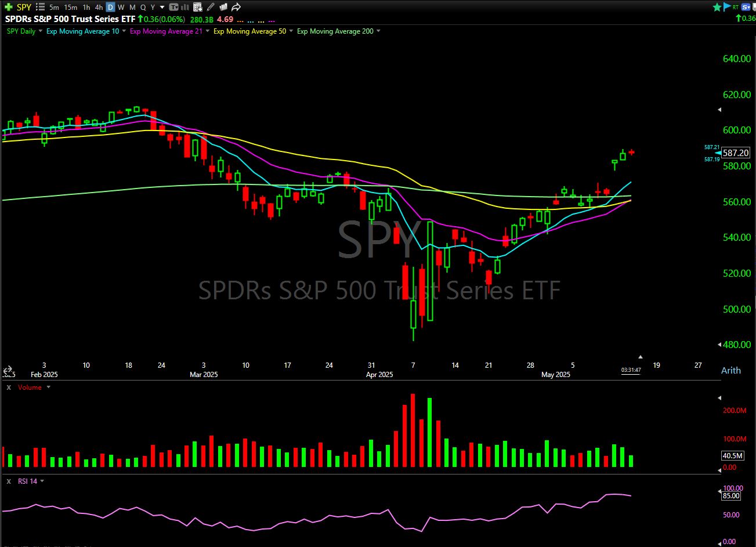The height and width of the screenshot is (547, 756).
Task: Click the time-axis scroll arrows icon
Action: click(8, 370)
